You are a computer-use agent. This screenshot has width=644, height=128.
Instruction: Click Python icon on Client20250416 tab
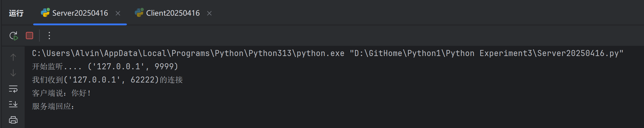(x=139, y=13)
